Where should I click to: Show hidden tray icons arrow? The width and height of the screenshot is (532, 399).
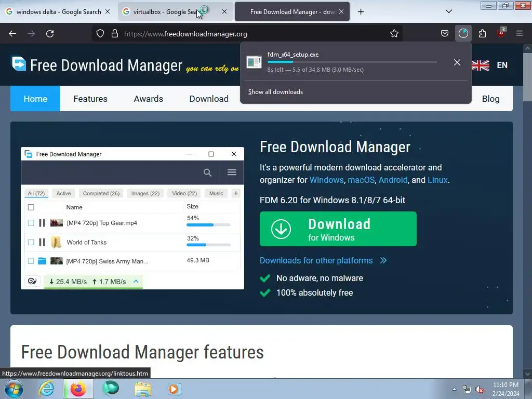pos(454,389)
